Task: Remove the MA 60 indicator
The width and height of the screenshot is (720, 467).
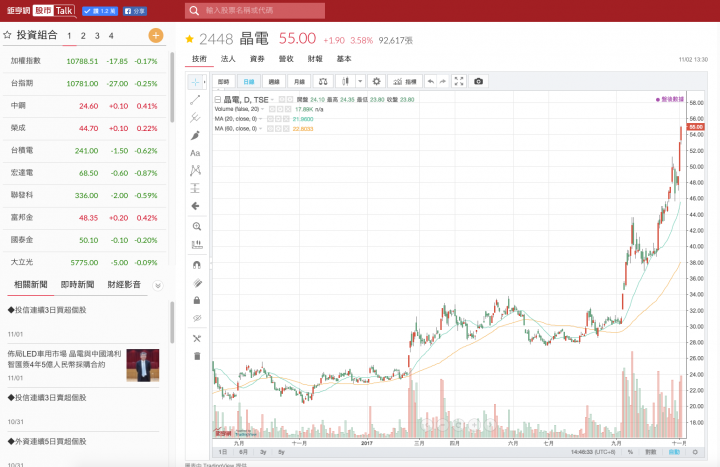Action: click(286, 129)
